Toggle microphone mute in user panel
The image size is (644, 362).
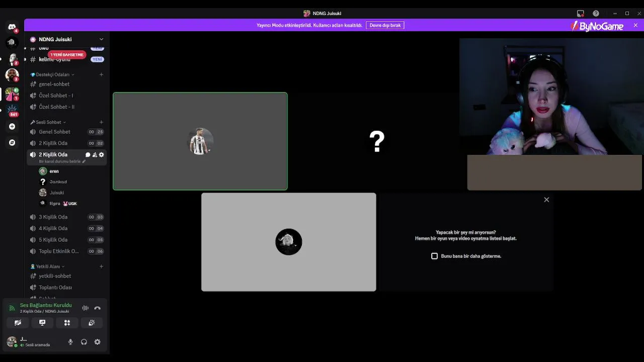(70, 342)
